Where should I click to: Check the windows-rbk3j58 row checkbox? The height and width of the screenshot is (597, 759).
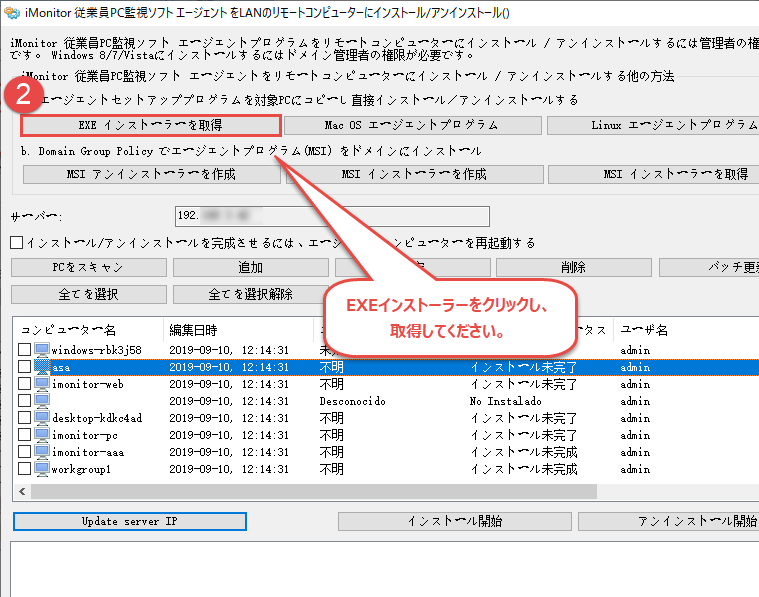click(x=25, y=350)
